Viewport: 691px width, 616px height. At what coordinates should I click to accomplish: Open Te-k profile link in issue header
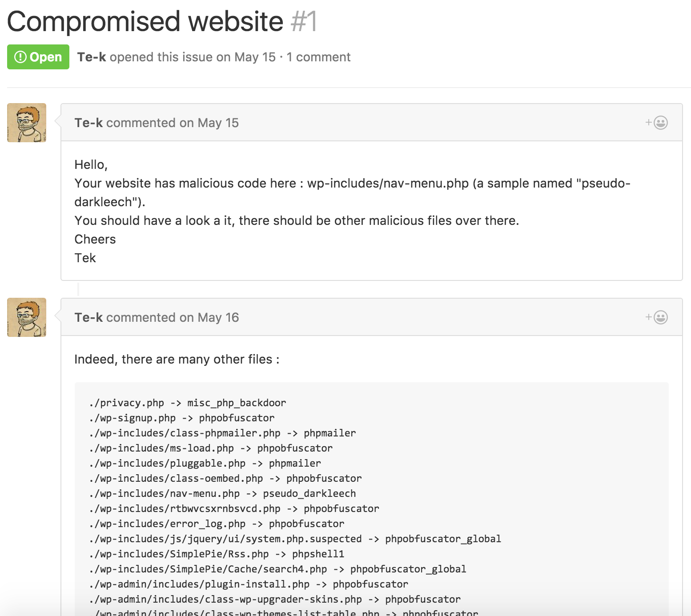point(91,57)
